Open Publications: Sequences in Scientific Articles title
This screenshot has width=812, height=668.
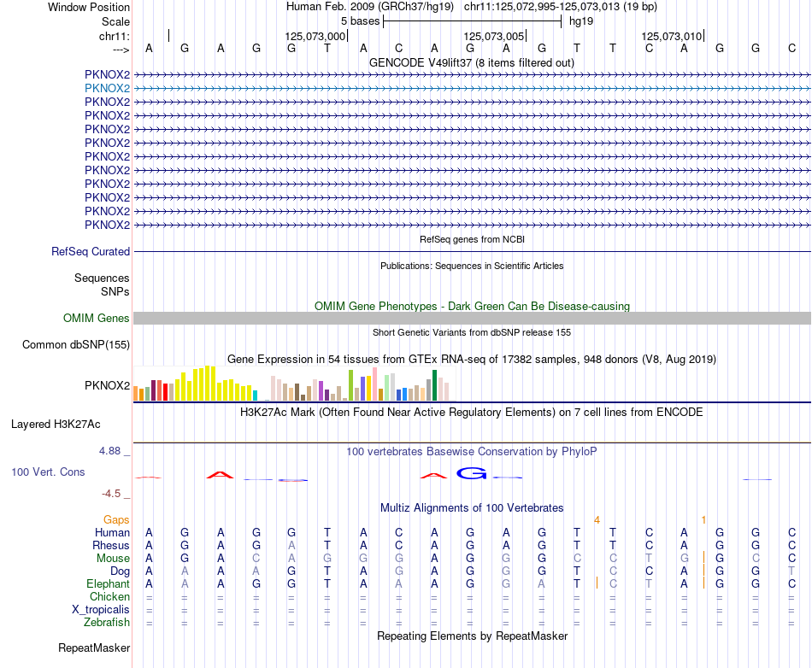point(472,266)
